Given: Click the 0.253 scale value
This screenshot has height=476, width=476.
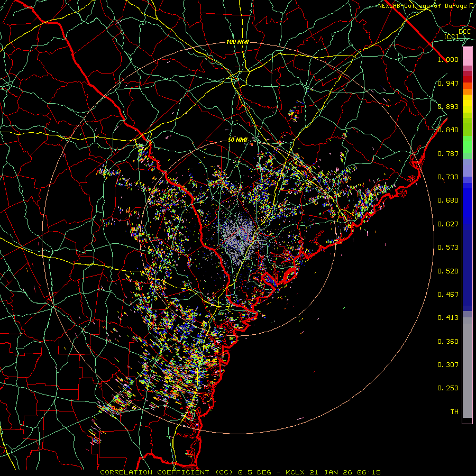Looking at the screenshot, I should point(448,388).
